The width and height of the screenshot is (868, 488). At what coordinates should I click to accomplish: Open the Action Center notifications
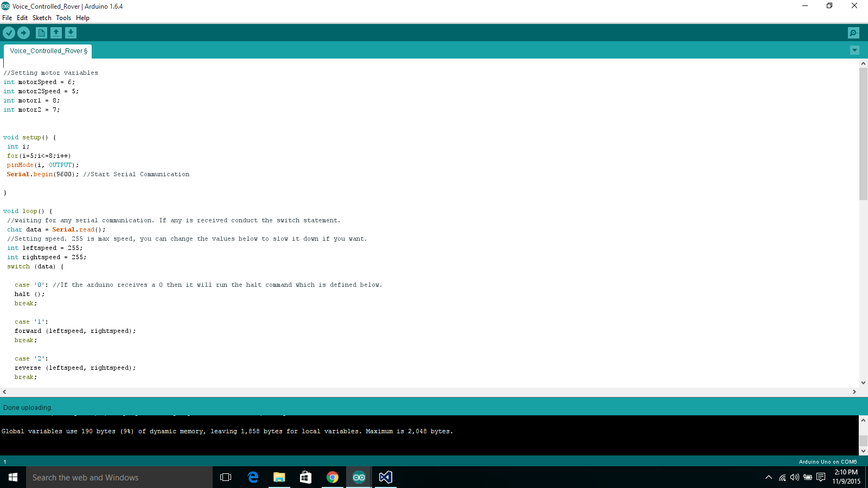point(820,477)
